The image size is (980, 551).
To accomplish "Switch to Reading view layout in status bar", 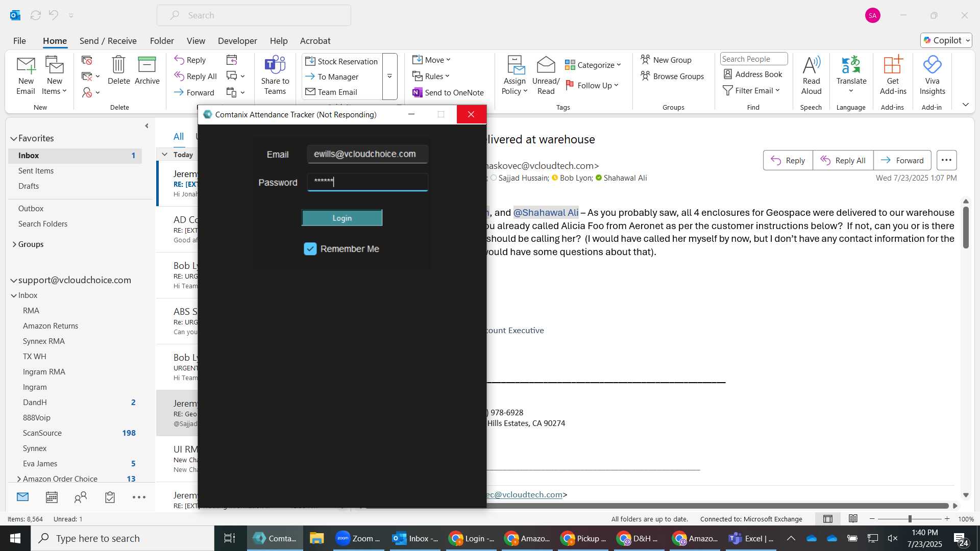I will (853, 519).
